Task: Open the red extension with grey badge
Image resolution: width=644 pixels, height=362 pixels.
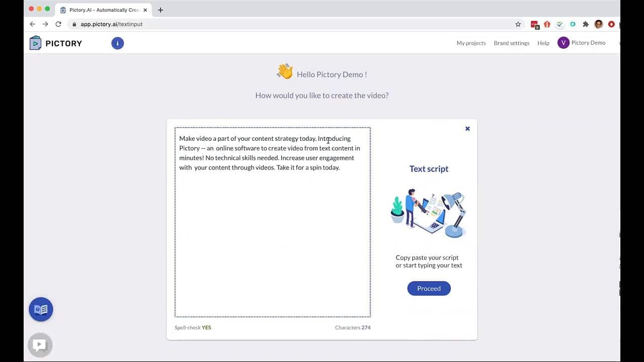Action: pos(535,24)
